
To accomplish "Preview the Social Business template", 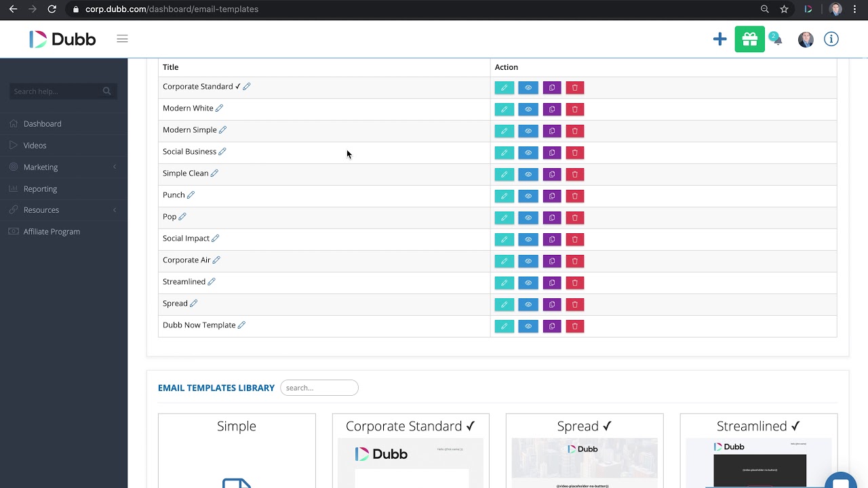I will click(528, 152).
